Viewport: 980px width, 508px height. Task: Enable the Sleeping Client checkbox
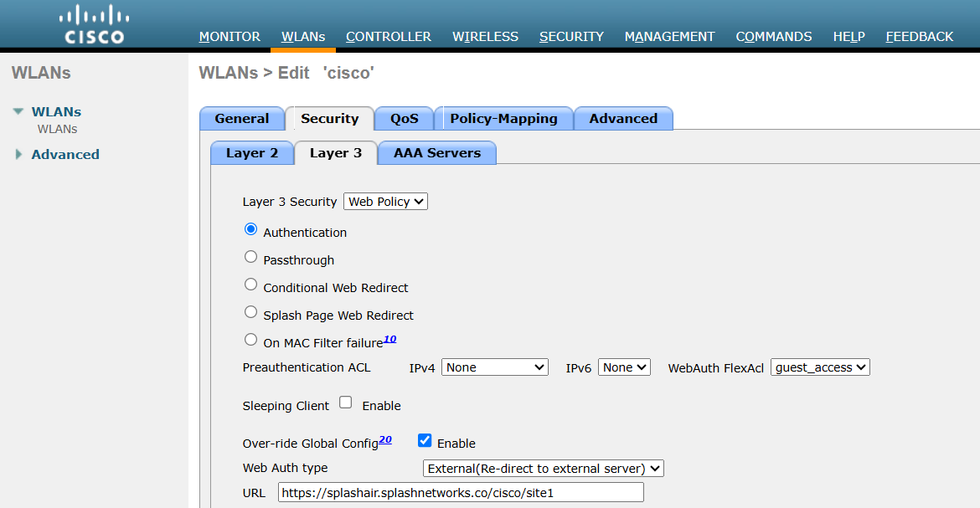coord(346,403)
